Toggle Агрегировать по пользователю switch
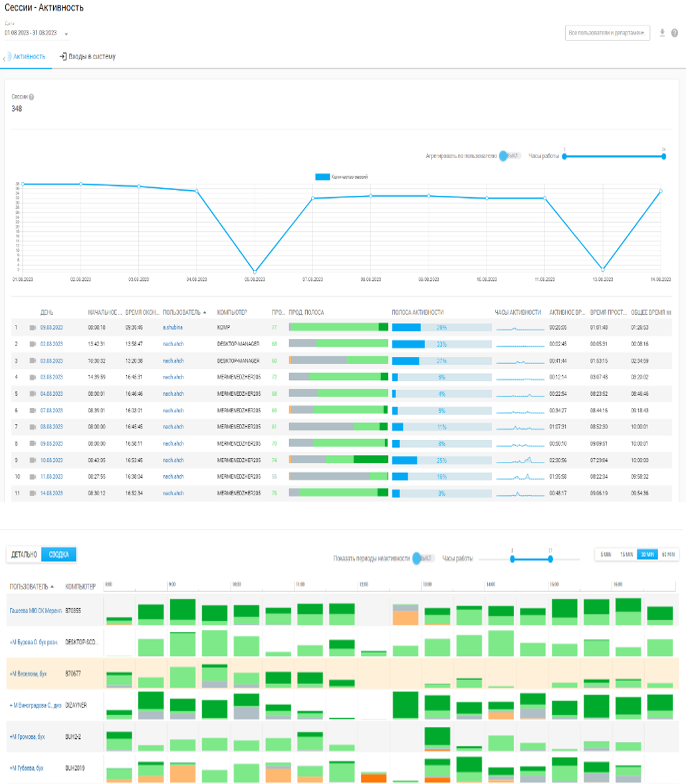The height and width of the screenshot is (784, 686). tap(510, 156)
